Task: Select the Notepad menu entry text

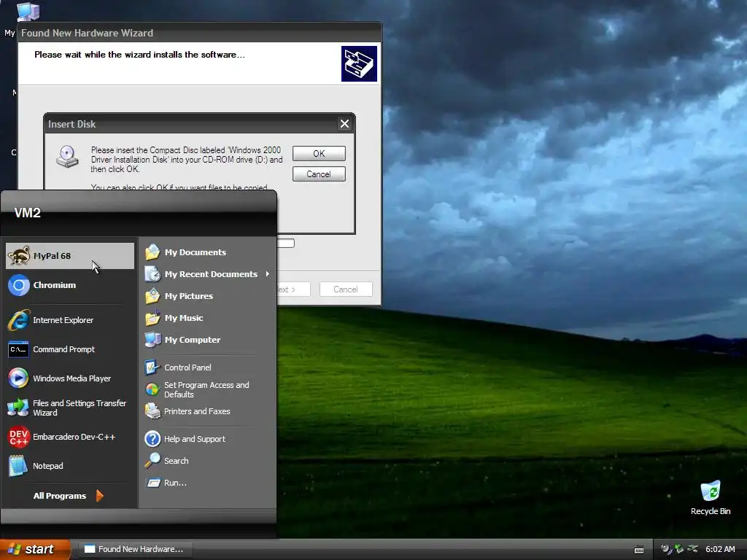Action: coord(47,466)
